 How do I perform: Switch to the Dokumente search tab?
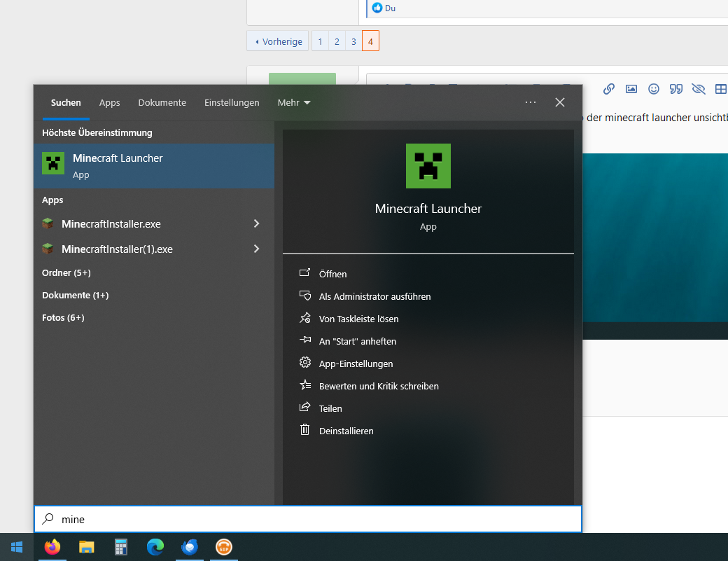(x=162, y=103)
